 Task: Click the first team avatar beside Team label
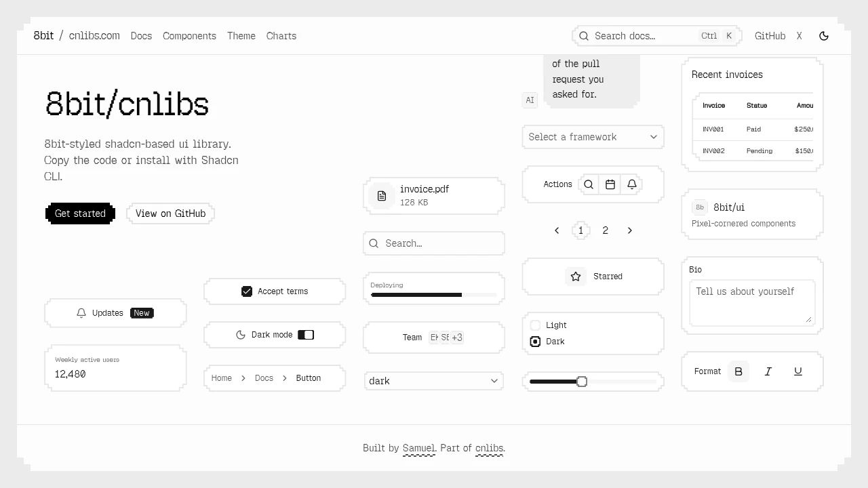(x=434, y=338)
